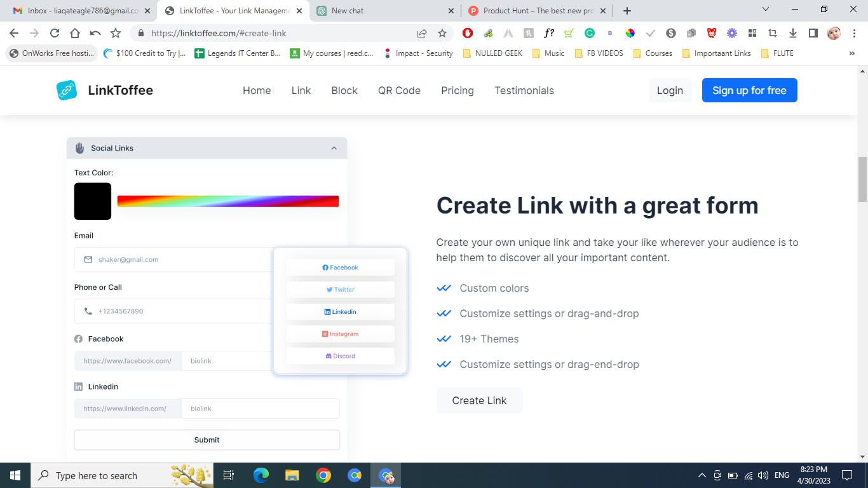Click the Sign up for free button
Image resolution: width=868 pixels, height=488 pixels.
[x=749, y=90]
